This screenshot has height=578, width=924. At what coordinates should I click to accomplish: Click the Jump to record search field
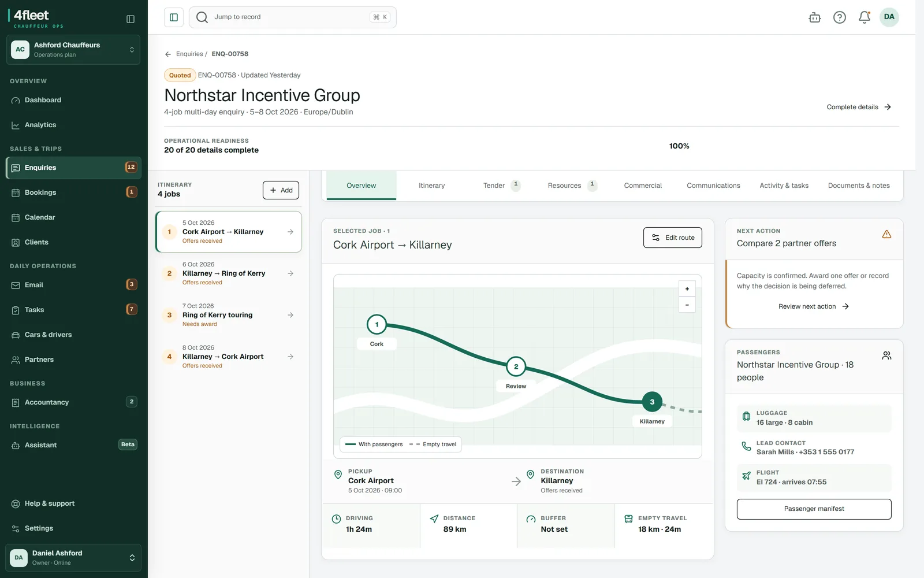click(293, 17)
